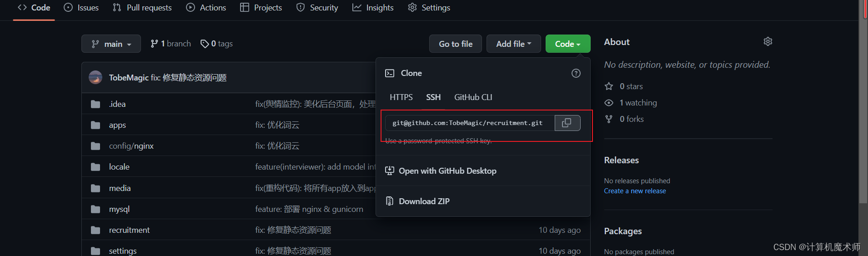Click the zip file icon
The height and width of the screenshot is (256, 868).
tap(390, 201)
